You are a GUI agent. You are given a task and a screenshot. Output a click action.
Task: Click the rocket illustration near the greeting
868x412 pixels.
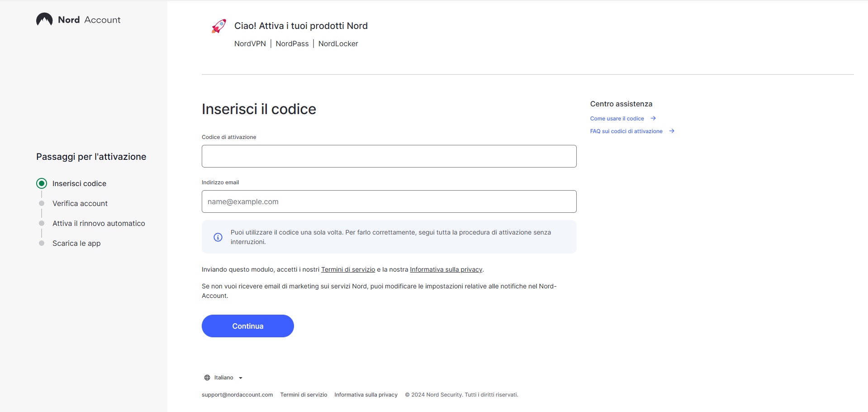pos(218,26)
